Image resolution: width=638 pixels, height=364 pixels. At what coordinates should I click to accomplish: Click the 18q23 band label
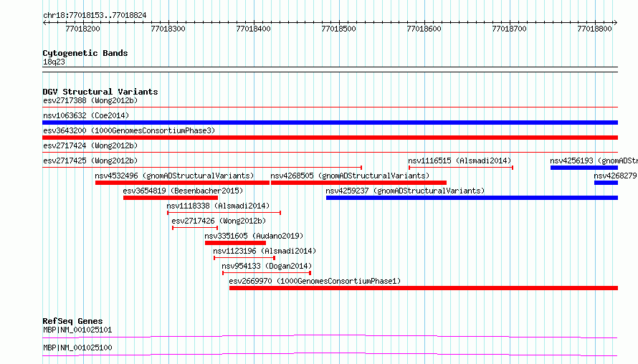[x=54, y=62]
